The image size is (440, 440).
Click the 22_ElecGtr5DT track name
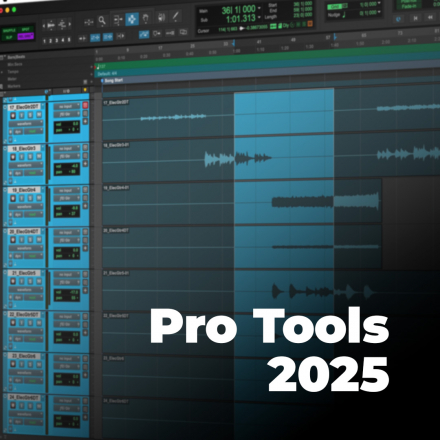pyautogui.click(x=24, y=315)
